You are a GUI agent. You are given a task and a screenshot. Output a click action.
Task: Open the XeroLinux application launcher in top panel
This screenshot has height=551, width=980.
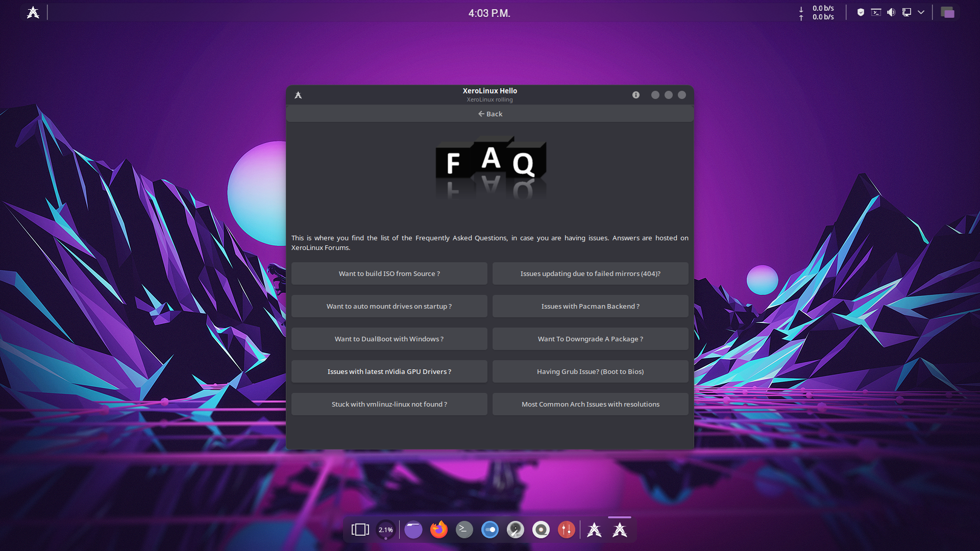point(33,13)
